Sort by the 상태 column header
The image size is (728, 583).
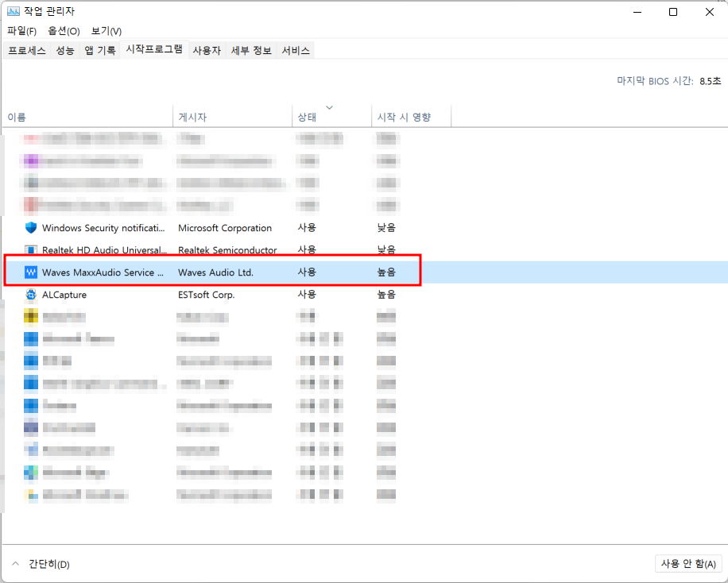click(x=331, y=117)
